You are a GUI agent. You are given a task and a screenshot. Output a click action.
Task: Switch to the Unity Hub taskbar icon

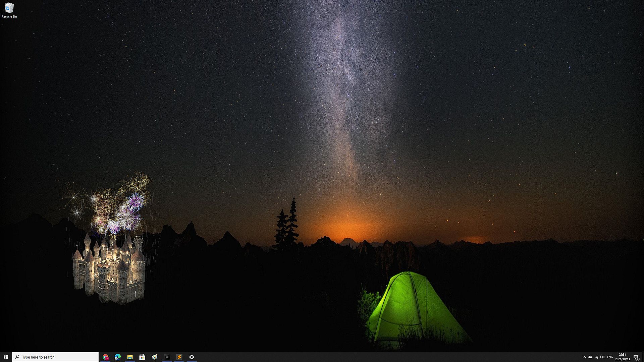167,357
